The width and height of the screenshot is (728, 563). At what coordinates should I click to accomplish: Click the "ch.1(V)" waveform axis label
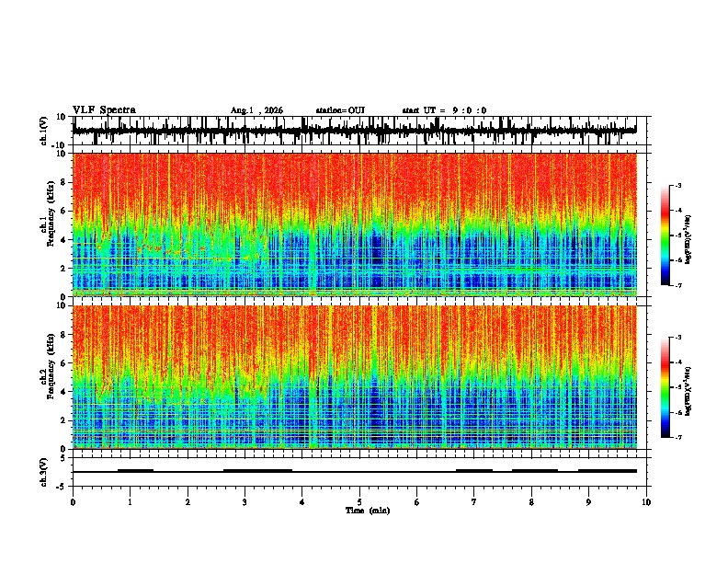click(44, 131)
